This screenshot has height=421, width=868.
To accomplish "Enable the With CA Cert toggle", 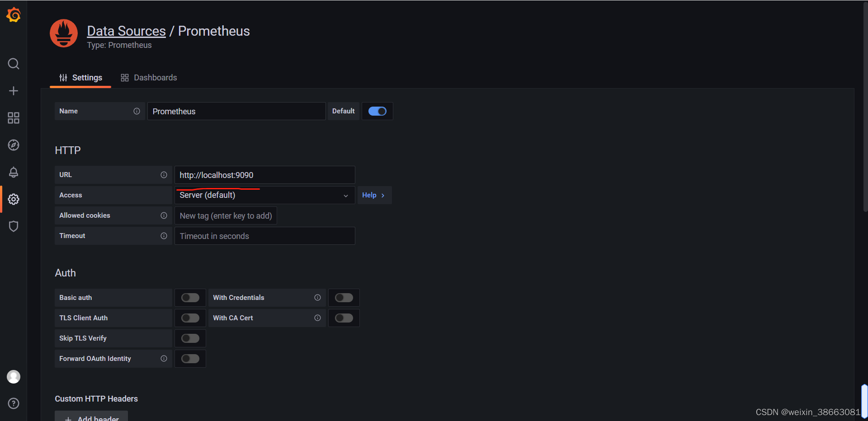I will pos(344,318).
